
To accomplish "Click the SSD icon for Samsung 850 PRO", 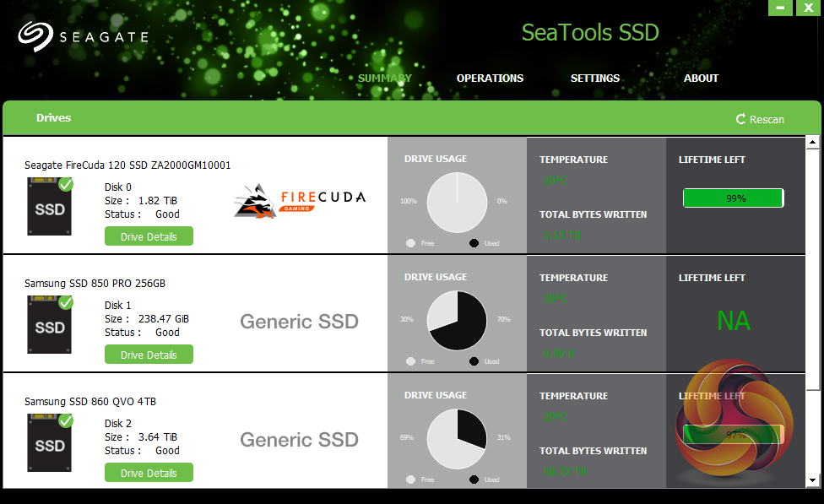I will pyautogui.click(x=49, y=326).
